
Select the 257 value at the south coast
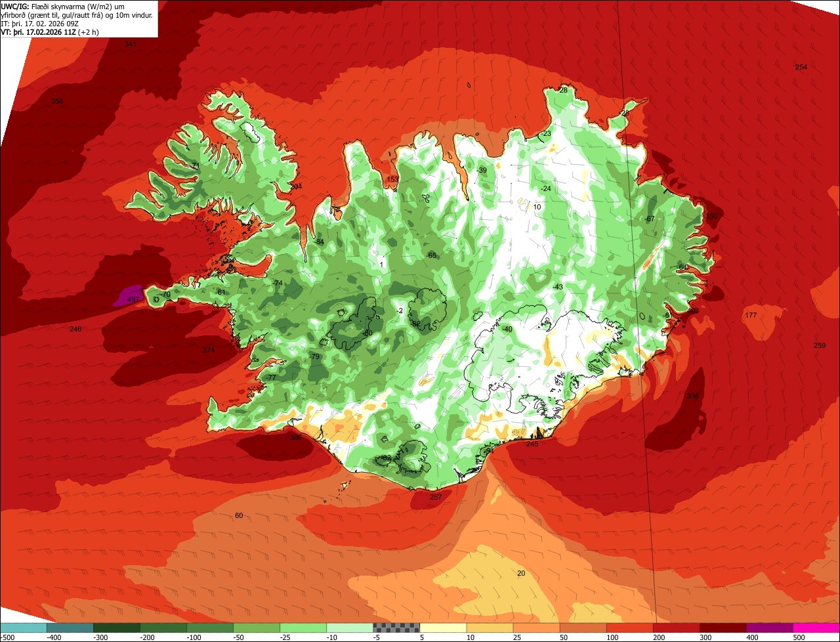[436, 497]
